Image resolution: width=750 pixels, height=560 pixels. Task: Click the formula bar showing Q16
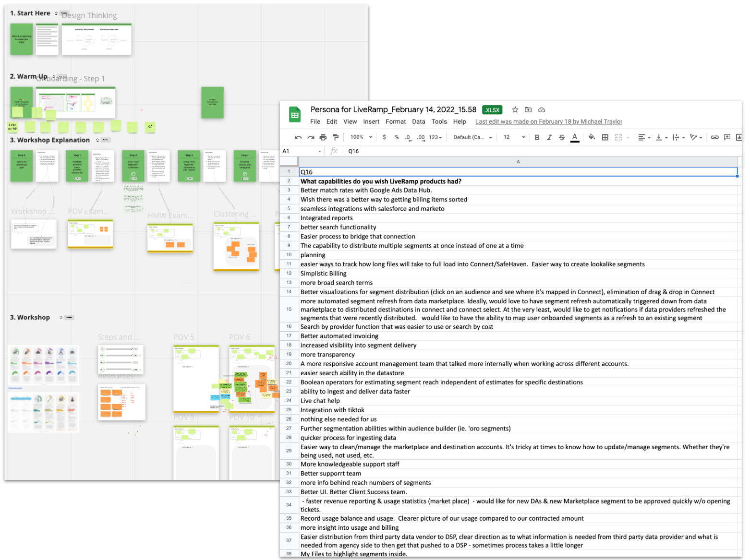pyautogui.click(x=543, y=151)
